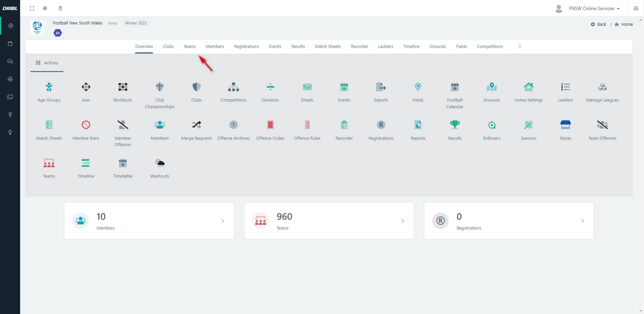Expand the 10 Members summary card
The height and width of the screenshot is (314, 644).
point(222,221)
